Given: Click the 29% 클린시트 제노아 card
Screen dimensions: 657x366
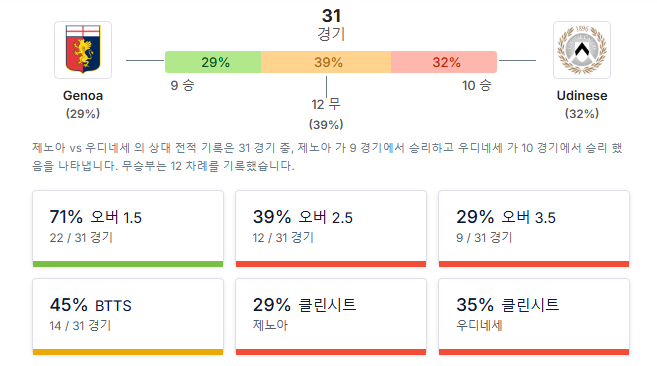Looking at the screenshot, I should point(331,317).
